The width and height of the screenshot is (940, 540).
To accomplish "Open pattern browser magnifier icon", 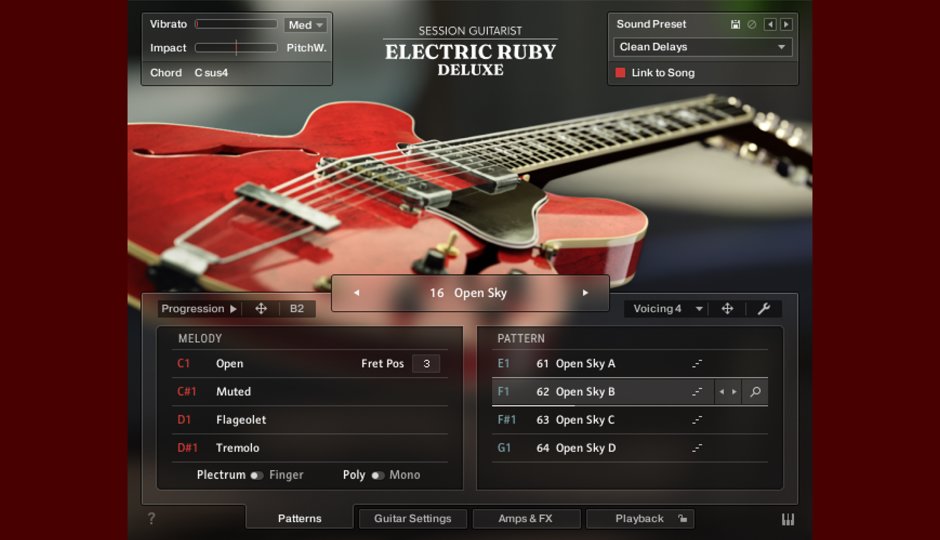I will click(755, 392).
